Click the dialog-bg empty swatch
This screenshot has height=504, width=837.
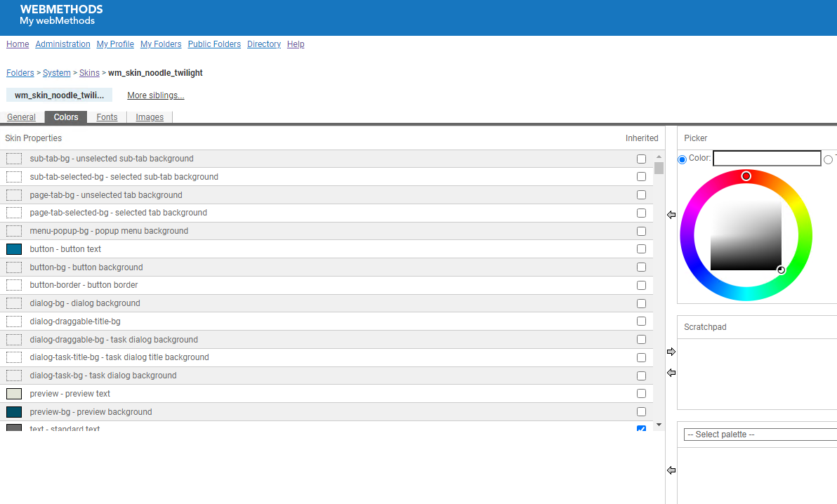[x=14, y=303]
